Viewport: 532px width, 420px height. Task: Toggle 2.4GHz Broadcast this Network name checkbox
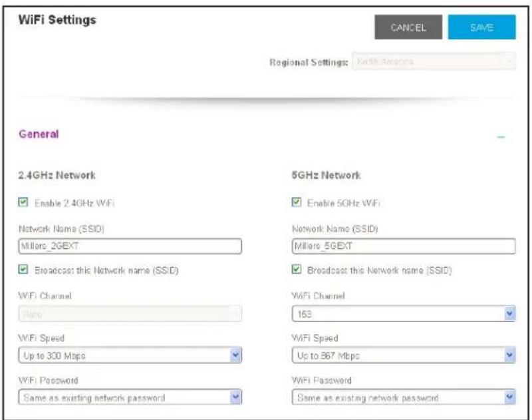tap(23, 270)
